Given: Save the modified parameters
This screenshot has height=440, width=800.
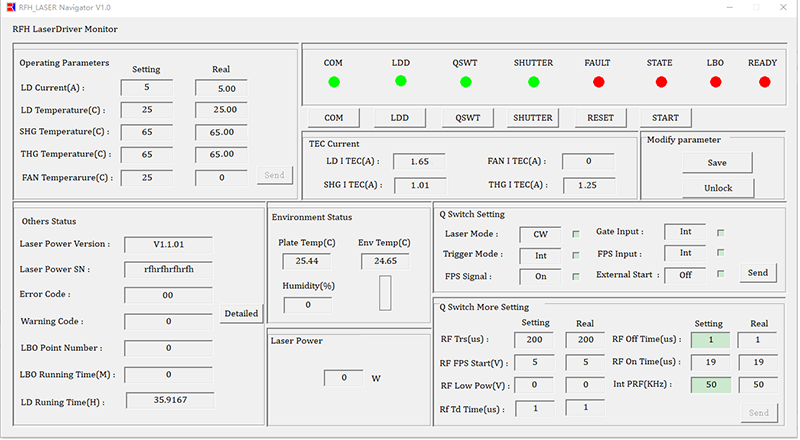Looking at the screenshot, I should tap(717, 163).
